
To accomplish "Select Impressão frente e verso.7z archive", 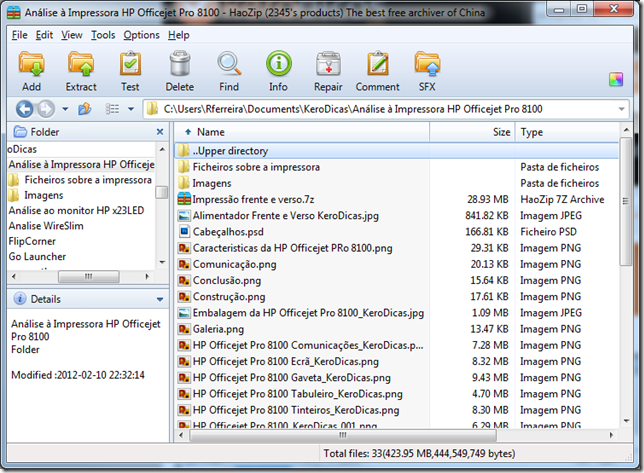I will pos(397,200).
